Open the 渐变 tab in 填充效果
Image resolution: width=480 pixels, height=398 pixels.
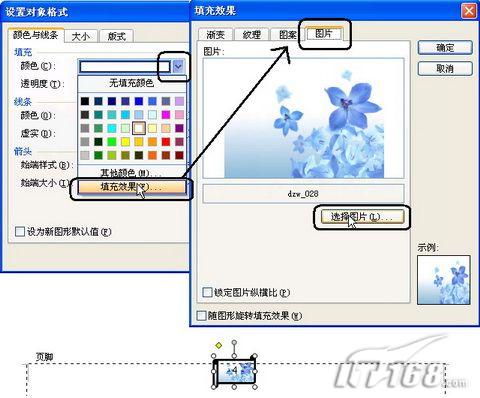tap(215, 34)
